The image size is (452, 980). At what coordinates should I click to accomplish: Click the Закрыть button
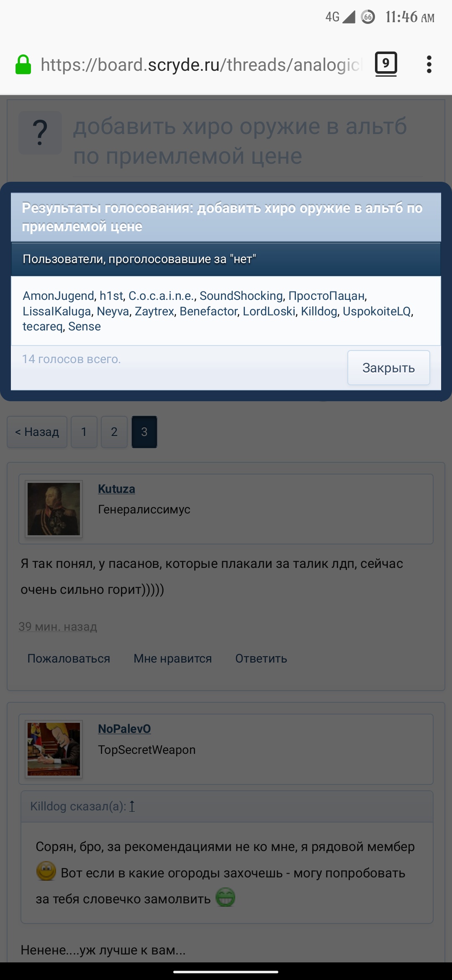[x=389, y=368]
